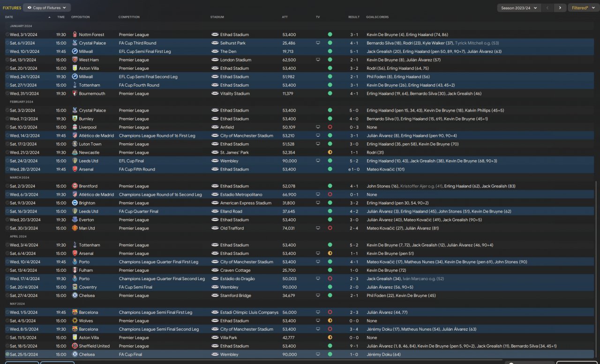Screen dimensions: 600x364
Task: Click the green win indicator on Fulham row
Action: 330,271
